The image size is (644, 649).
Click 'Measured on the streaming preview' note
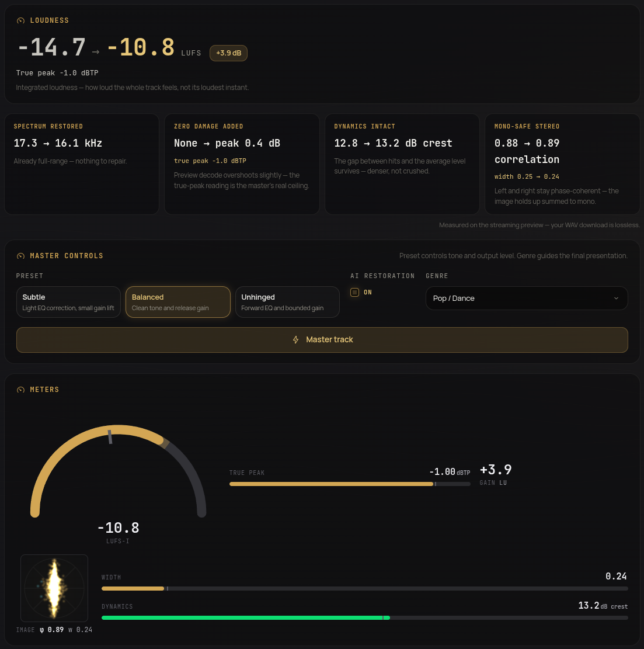click(x=539, y=225)
